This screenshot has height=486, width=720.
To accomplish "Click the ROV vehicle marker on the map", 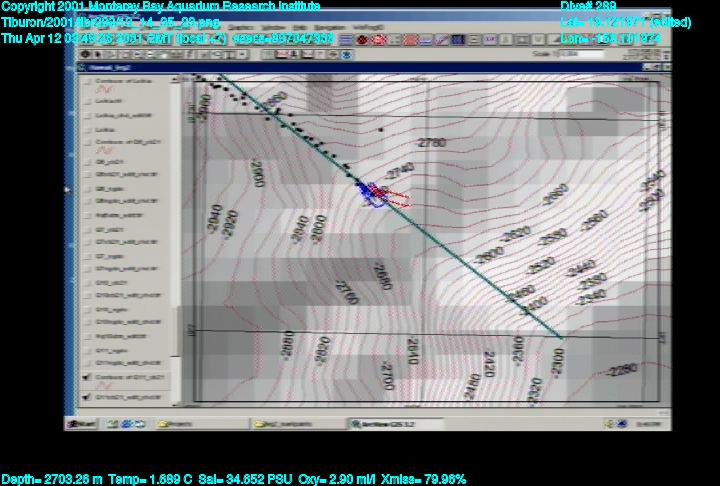I will point(372,190).
